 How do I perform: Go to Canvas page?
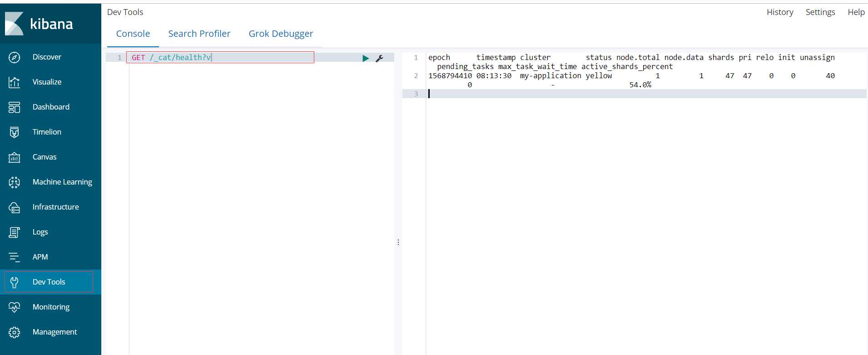click(x=45, y=157)
